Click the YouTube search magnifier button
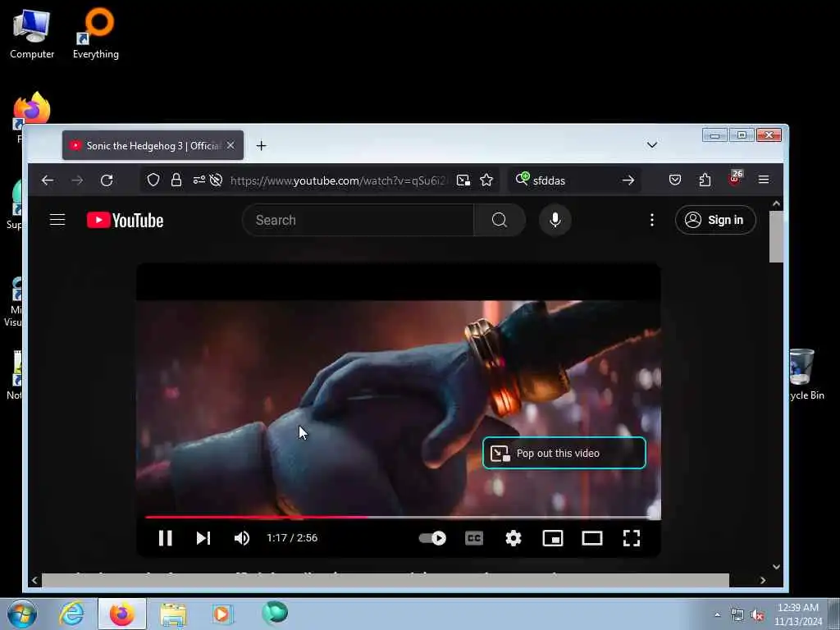The image size is (840, 630). point(500,220)
